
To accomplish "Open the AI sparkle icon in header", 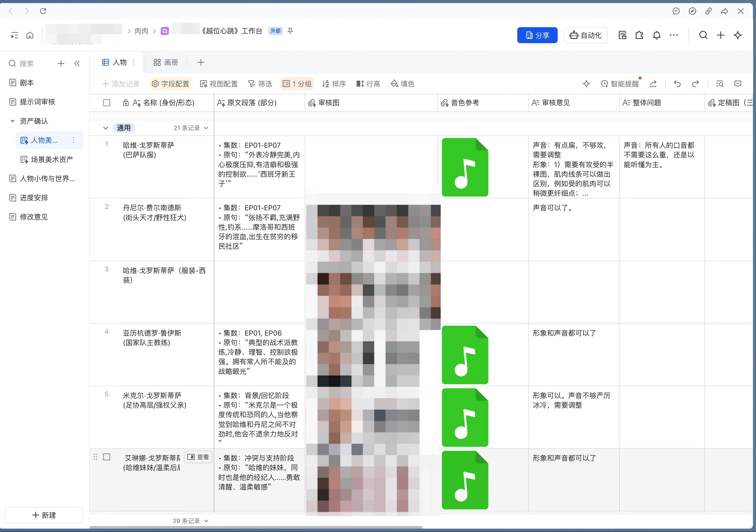I will coord(737,35).
